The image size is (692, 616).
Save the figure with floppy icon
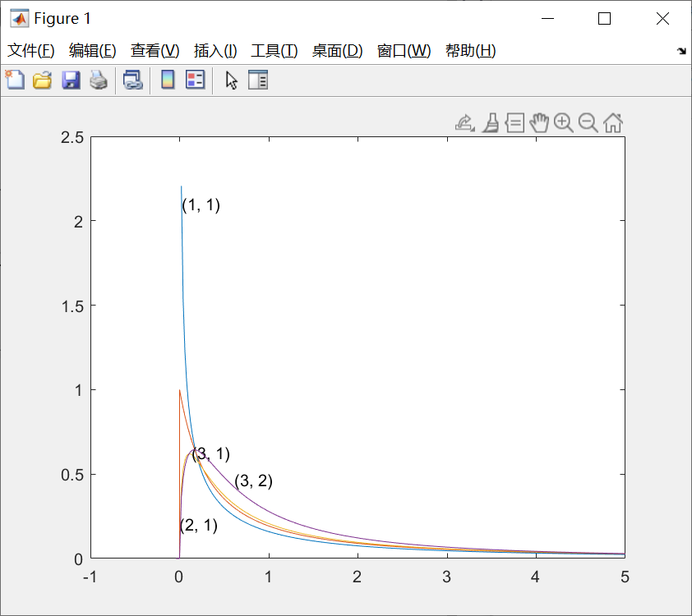pos(71,80)
